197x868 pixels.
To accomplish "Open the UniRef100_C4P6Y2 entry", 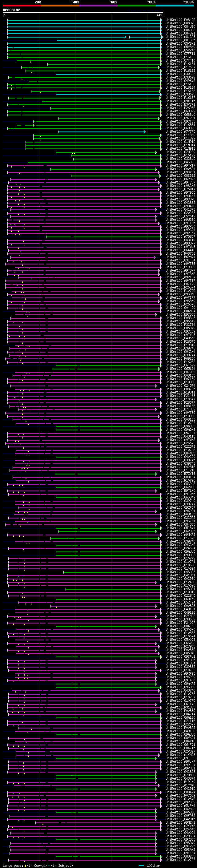I will (180, 81).
